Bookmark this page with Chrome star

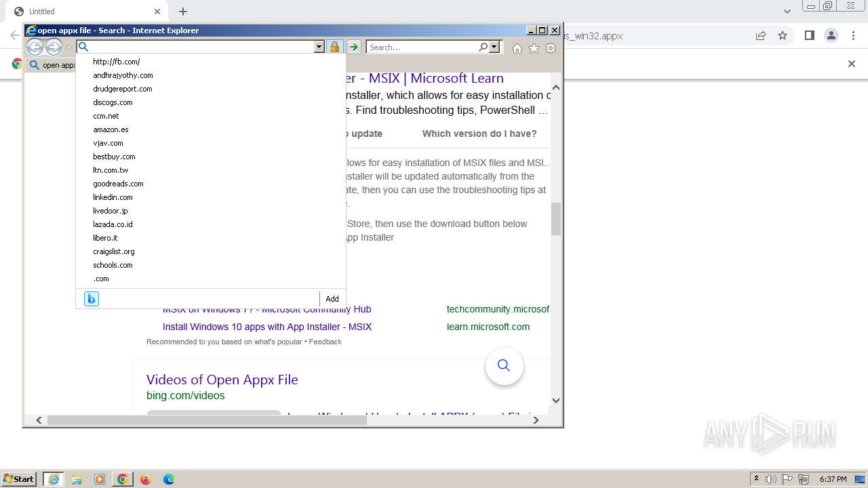click(783, 36)
